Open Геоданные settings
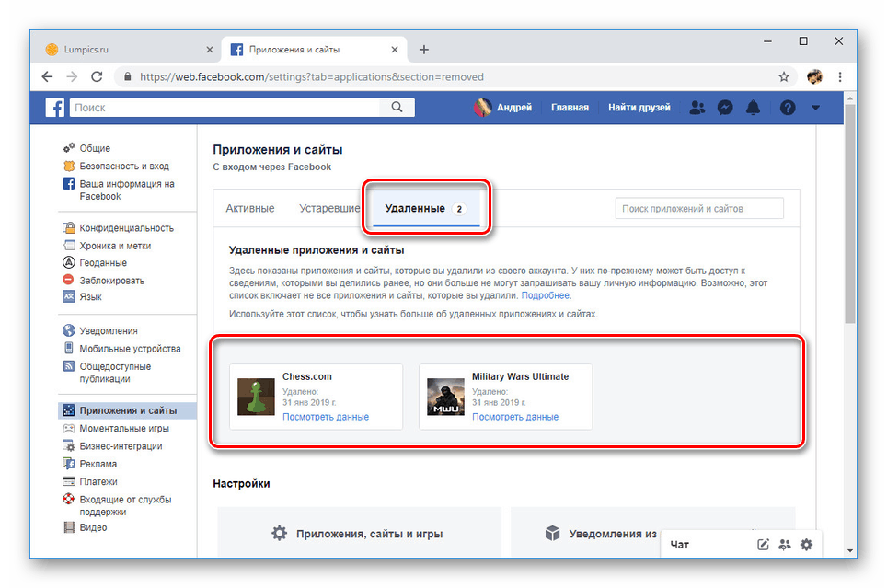The height and width of the screenshot is (588, 887). [x=103, y=262]
